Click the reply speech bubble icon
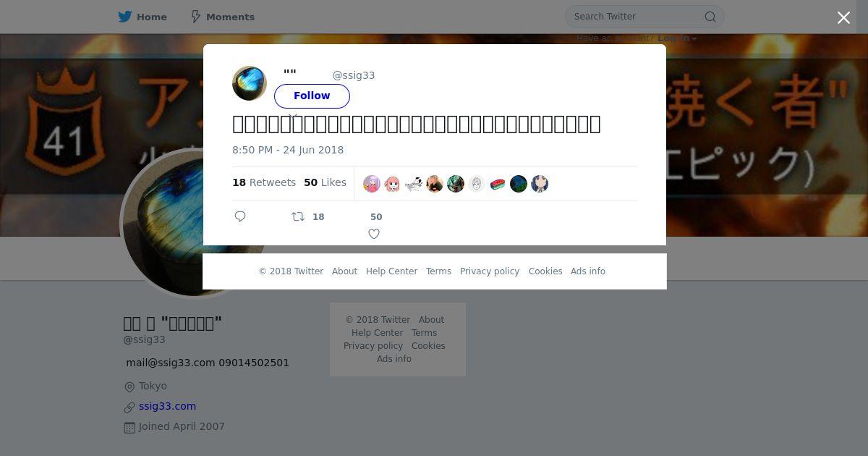Viewport: 868px width, 456px height. tap(241, 216)
